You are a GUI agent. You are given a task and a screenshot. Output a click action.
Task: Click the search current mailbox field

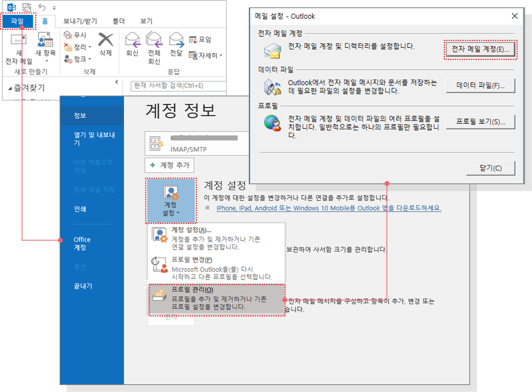click(178, 86)
